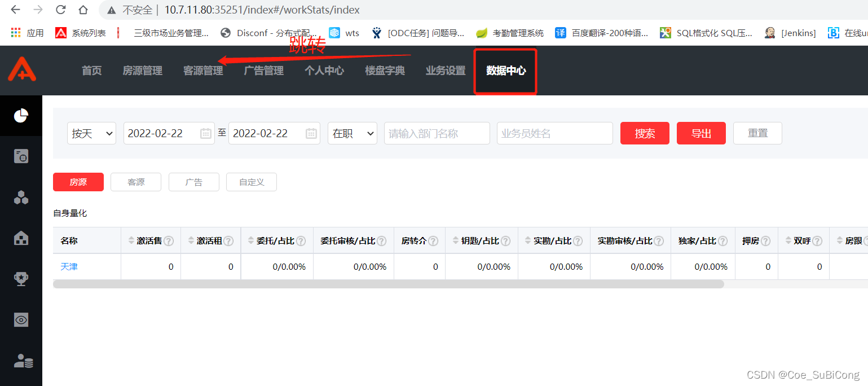Click the calendar-clock sidebar icon
868x386 pixels.
coord(21,156)
